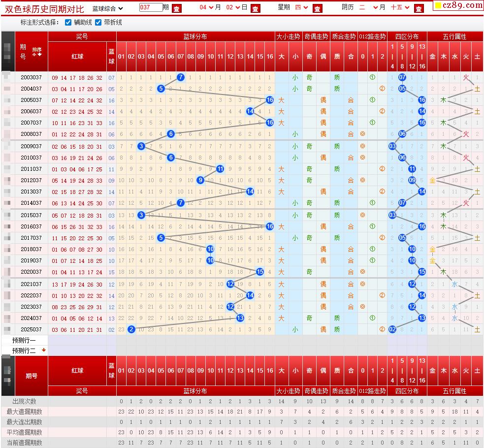Click blue ball 02 in row 2025037

pos(131,329)
